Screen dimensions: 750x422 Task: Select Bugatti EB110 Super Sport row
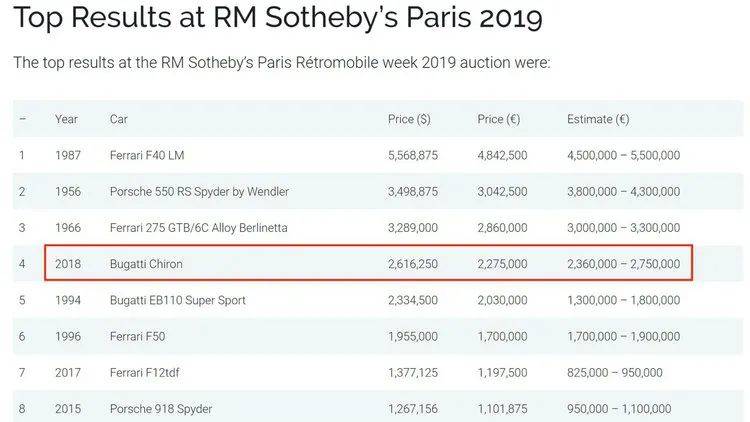(x=378, y=300)
